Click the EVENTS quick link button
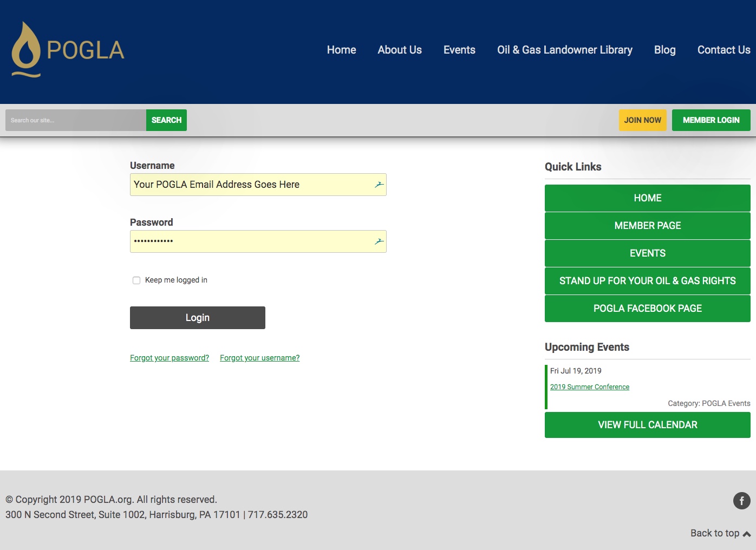 coord(648,253)
